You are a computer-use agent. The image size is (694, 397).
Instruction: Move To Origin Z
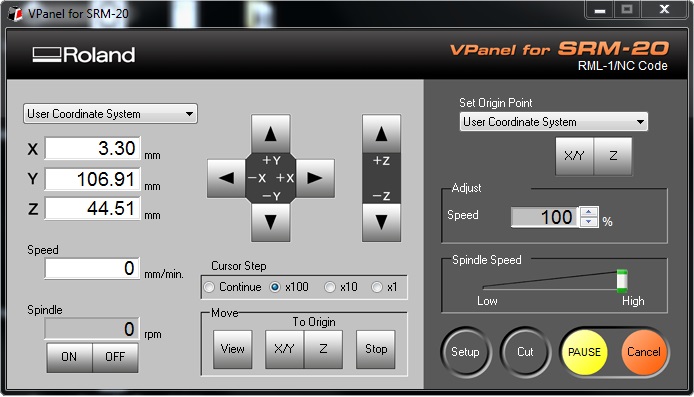[x=323, y=349]
